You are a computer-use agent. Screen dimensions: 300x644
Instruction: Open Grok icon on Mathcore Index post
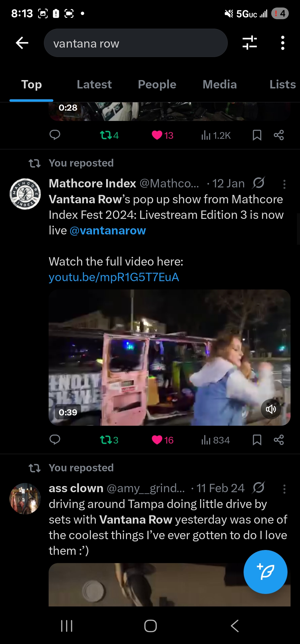(259, 183)
